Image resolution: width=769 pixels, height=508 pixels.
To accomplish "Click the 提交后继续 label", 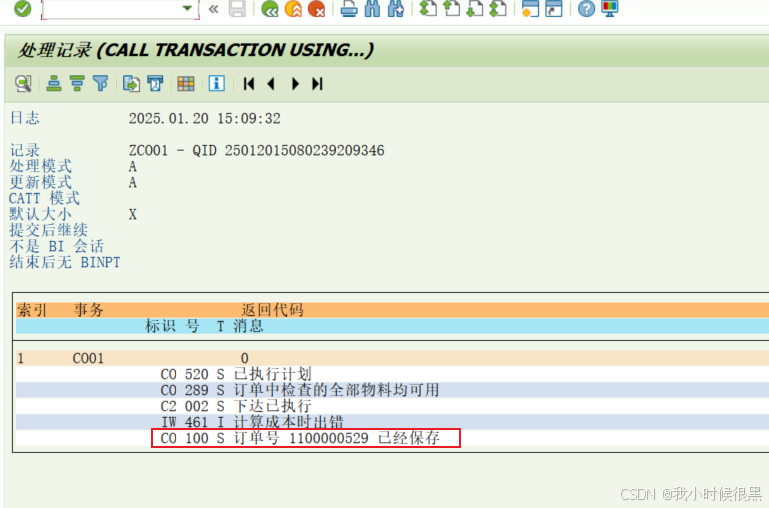I will click(x=49, y=230).
